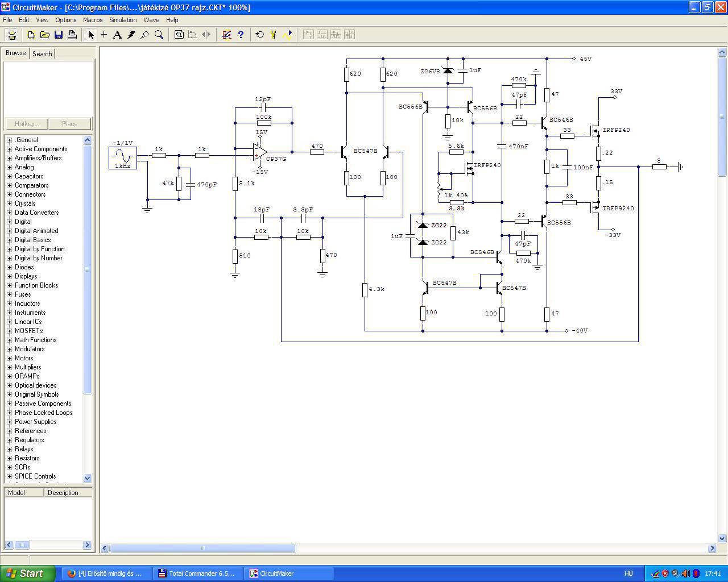Click the Hotkey... button
The height and width of the screenshot is (582, 728).
click(26, 123)
